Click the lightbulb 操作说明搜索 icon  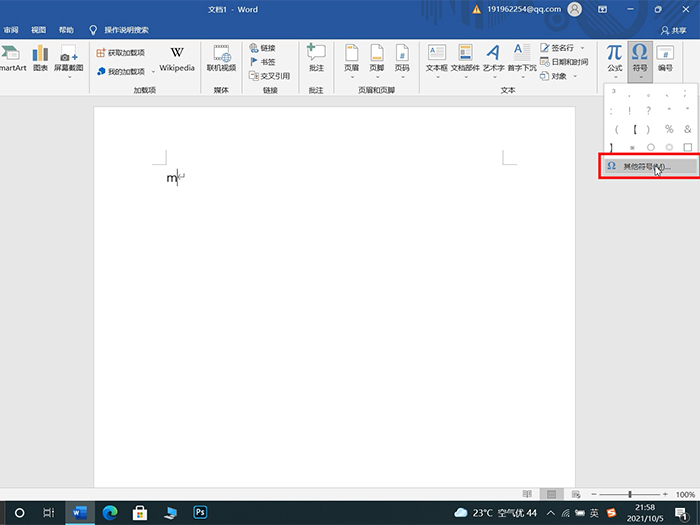(x=93, y=30)
